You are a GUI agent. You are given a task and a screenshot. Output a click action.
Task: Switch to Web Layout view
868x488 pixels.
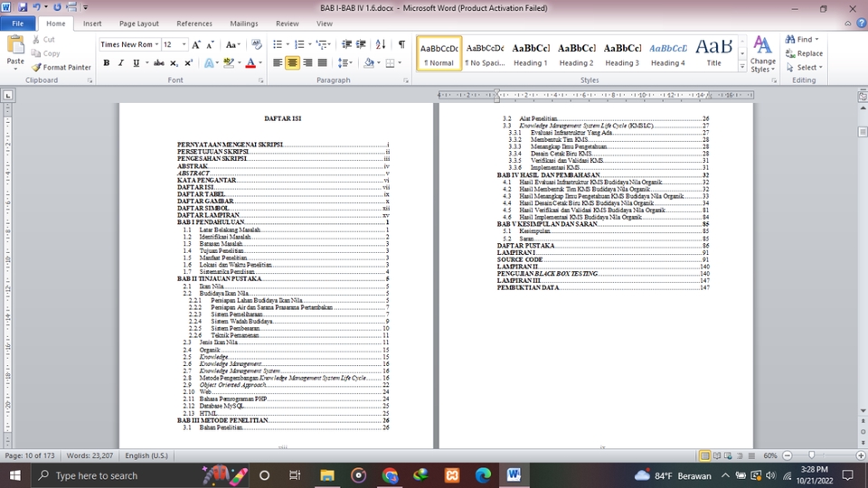click(729, 455)
